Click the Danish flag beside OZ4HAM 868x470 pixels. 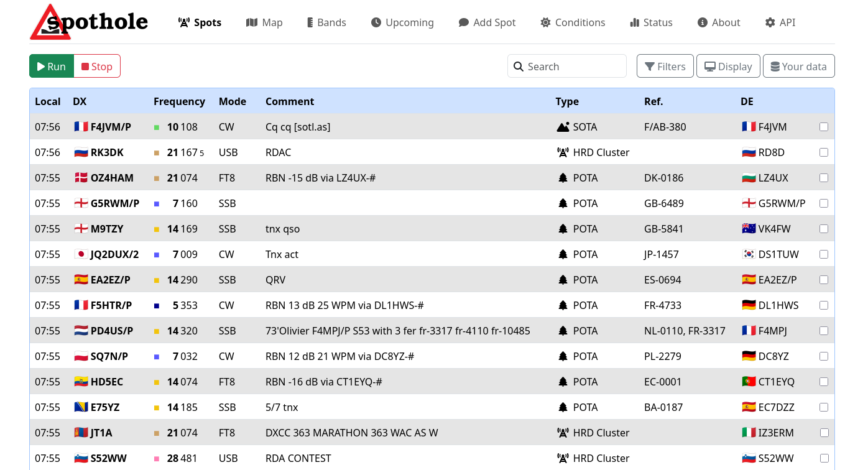tap(81, 178)
